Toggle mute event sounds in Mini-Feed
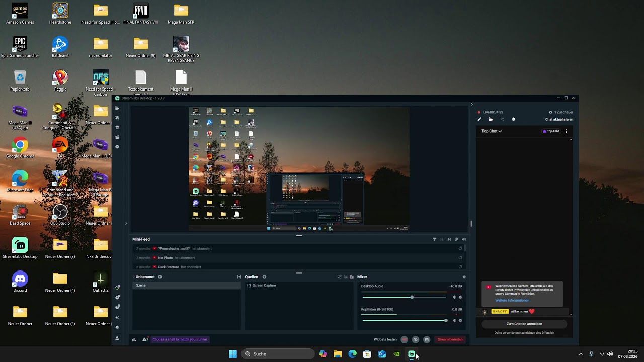The width and height of the screenshot is (644, 362). click(x=456, y=239)
